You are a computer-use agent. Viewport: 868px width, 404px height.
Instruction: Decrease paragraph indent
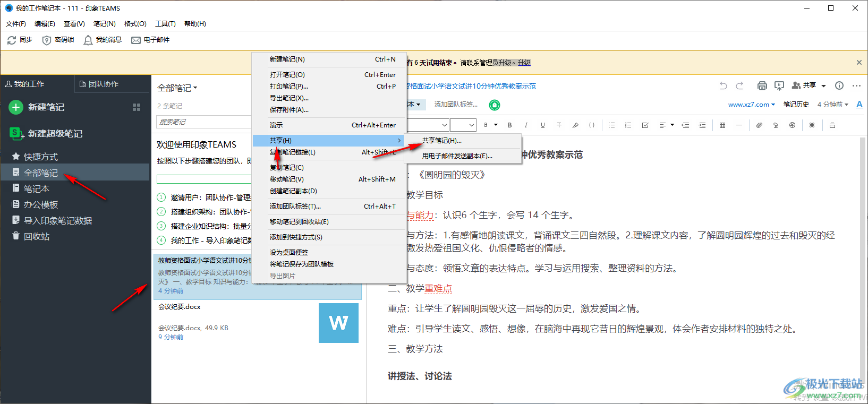[685, 125]
